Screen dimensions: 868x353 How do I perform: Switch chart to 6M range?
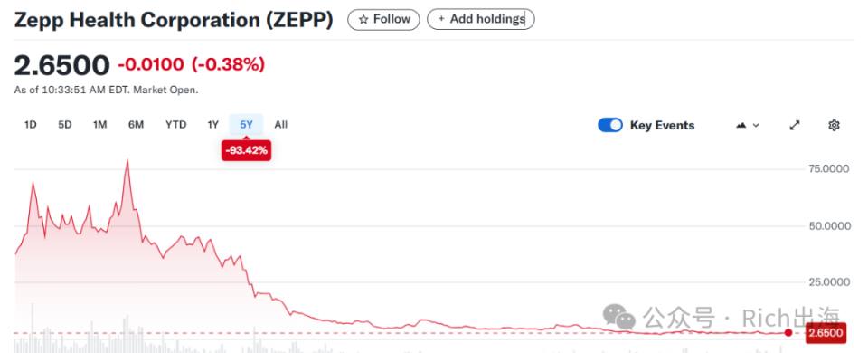(x=136, y=125)
